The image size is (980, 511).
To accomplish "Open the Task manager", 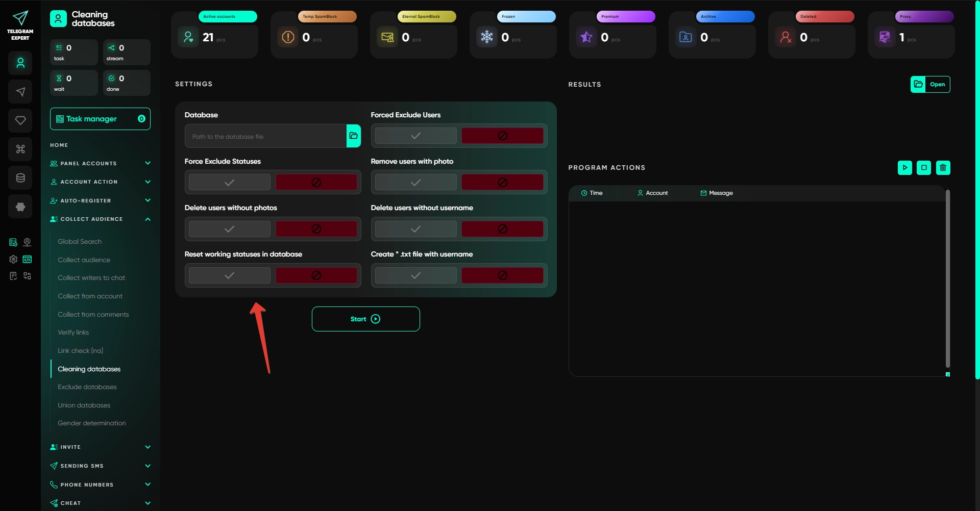I will (x=100, y=119).
